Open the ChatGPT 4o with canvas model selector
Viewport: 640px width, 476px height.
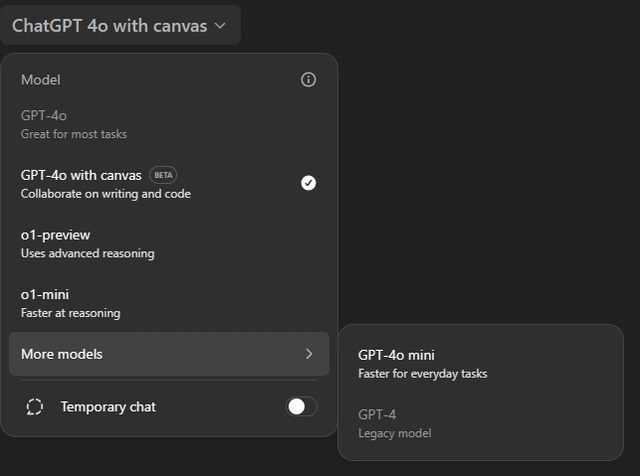[x=120, y=25]
